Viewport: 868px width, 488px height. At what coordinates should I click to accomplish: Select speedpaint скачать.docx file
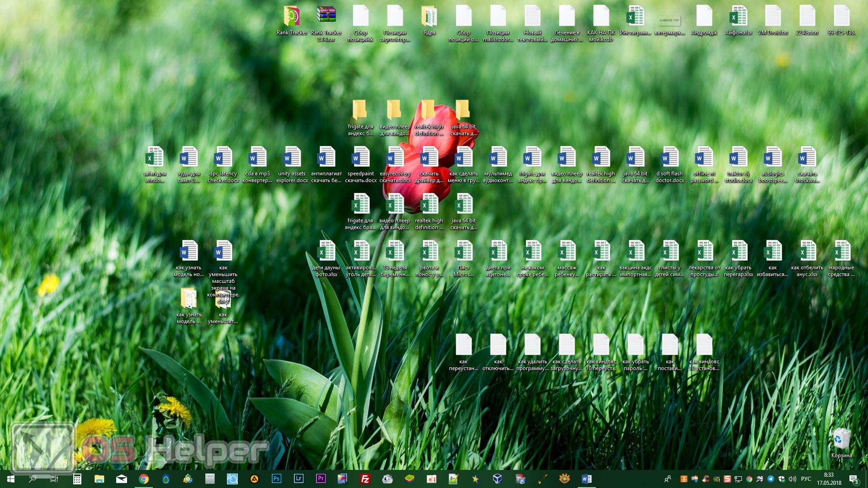coord(361,159)
